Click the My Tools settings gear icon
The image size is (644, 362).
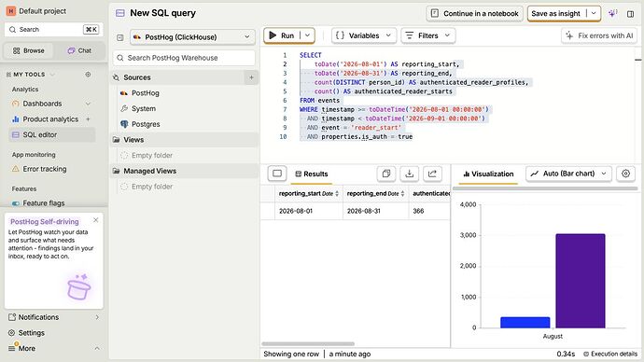[x=88, y=75]
